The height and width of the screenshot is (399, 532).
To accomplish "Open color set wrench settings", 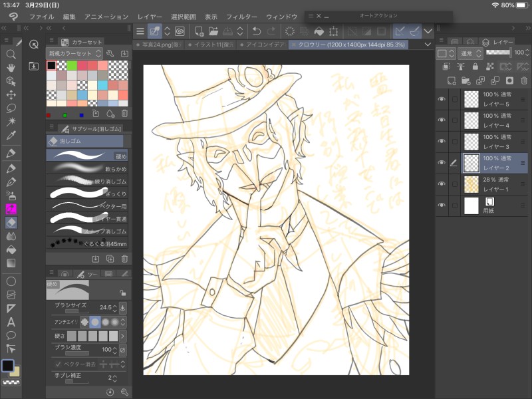I will click(110, 54).
